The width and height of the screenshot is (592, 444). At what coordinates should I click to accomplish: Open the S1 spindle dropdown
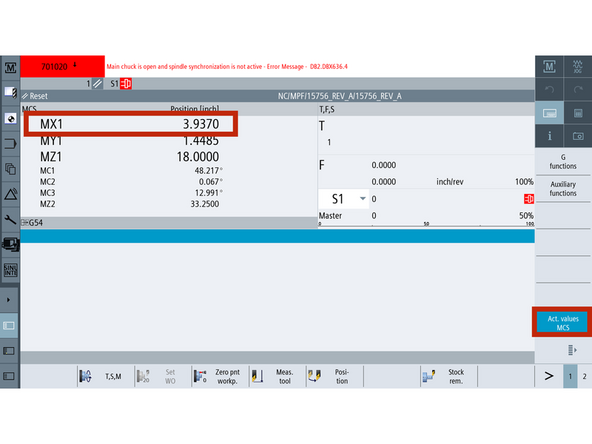344,199
